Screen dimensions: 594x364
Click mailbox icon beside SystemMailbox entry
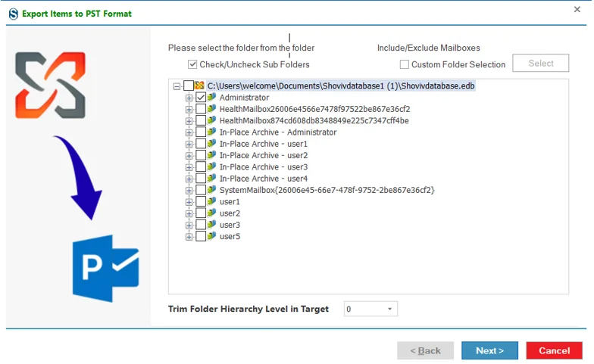click(x=212, y=190)
